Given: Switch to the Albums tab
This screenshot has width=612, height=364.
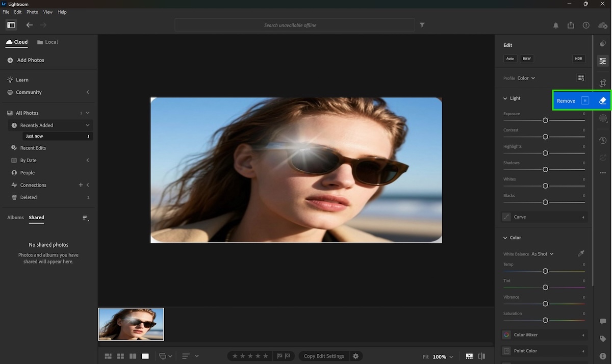Looking at the screenshot, I should pyautogui.click(x=15, y=217).
